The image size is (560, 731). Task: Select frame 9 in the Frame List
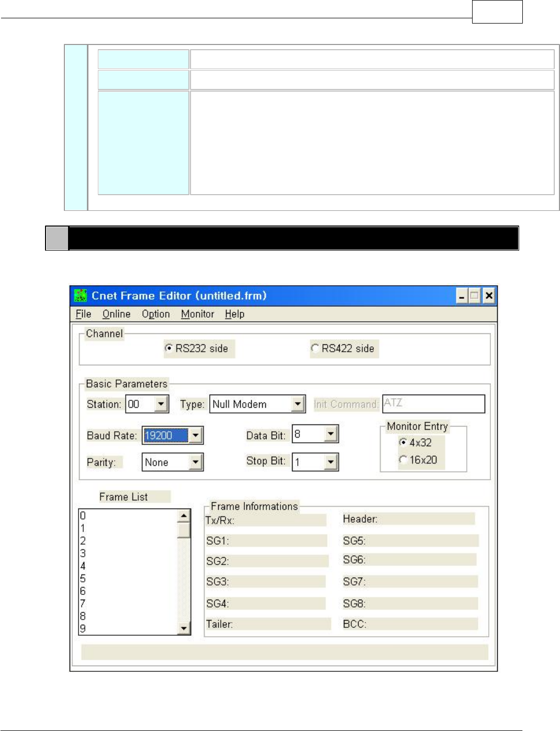coord(83,628)
